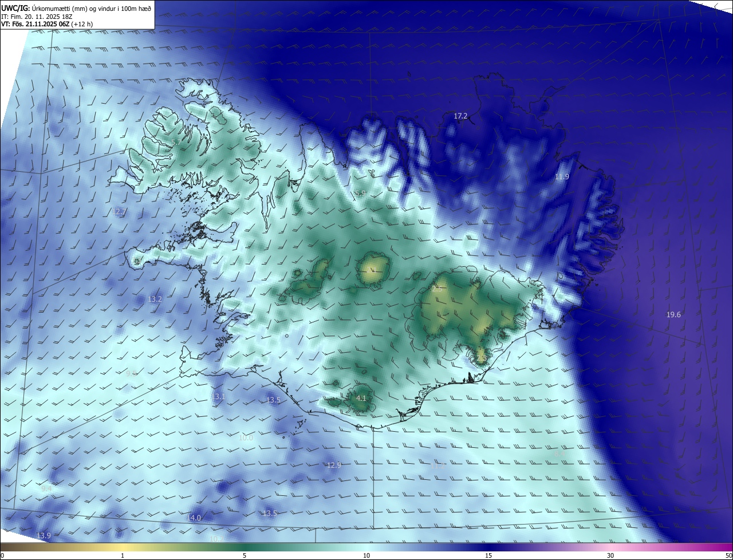
Task: Click the '10' tick on the color scale
Action: pyautogui.click(x=366, y=555)
